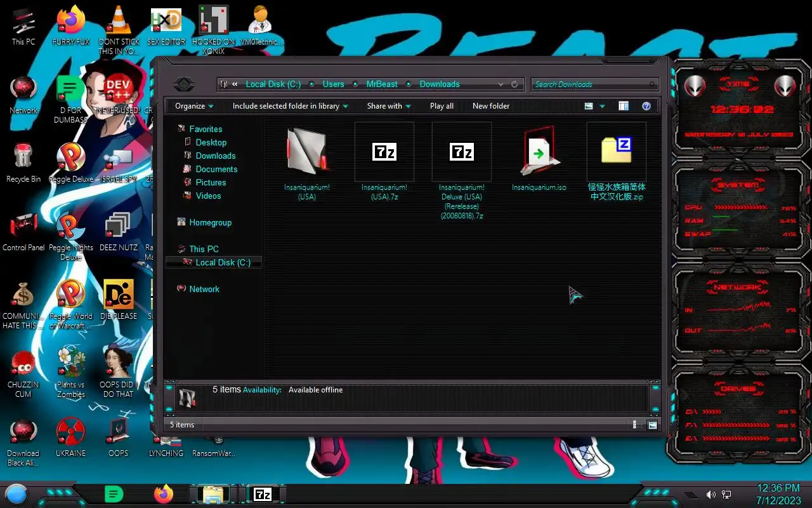Switch to details view in status bar

point(635,425)
